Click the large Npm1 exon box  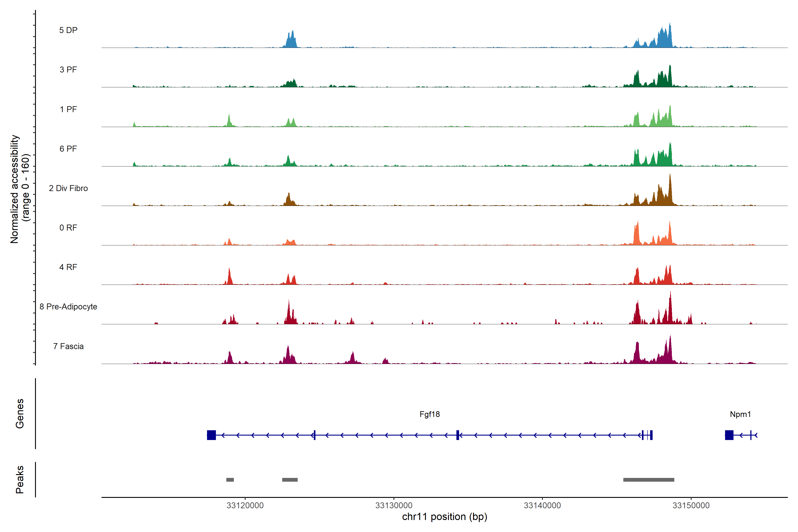(x=729, y=435)
